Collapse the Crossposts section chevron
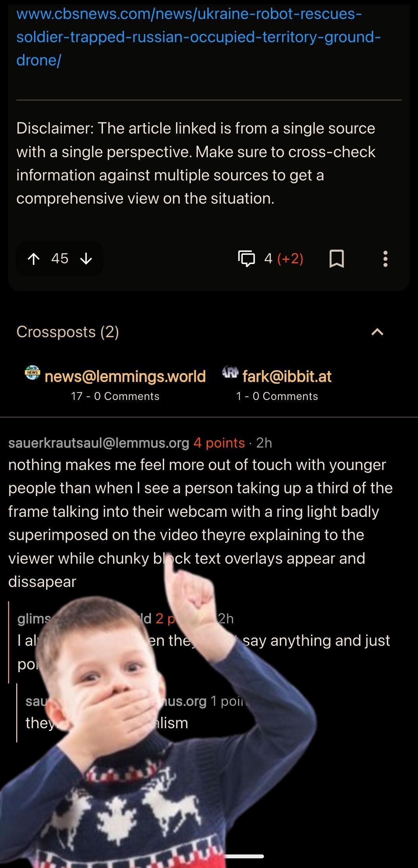Viewport: 418px width, 868px height. point(377,332)
